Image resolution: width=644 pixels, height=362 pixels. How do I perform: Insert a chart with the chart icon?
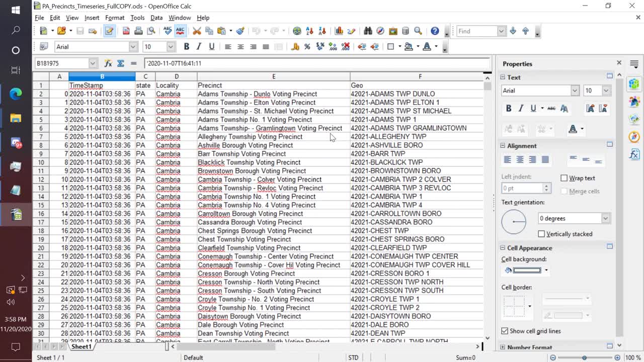(339, 31)
